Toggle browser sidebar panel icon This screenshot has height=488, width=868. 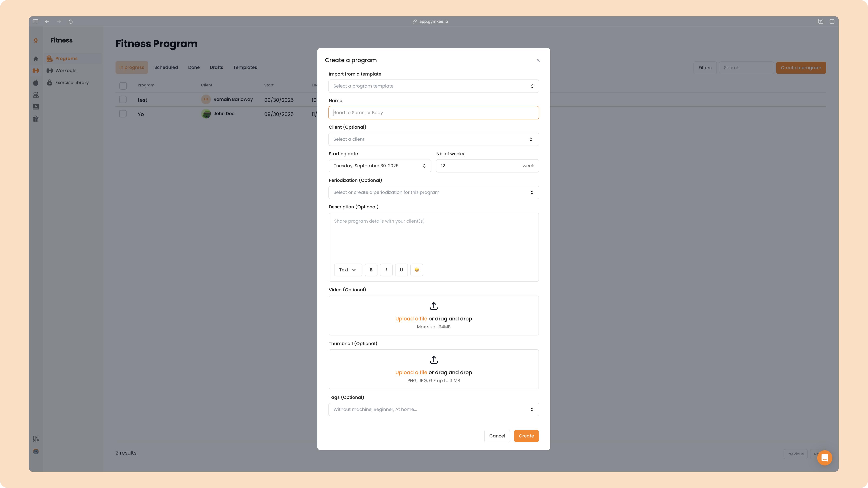(x=35, y=21)
